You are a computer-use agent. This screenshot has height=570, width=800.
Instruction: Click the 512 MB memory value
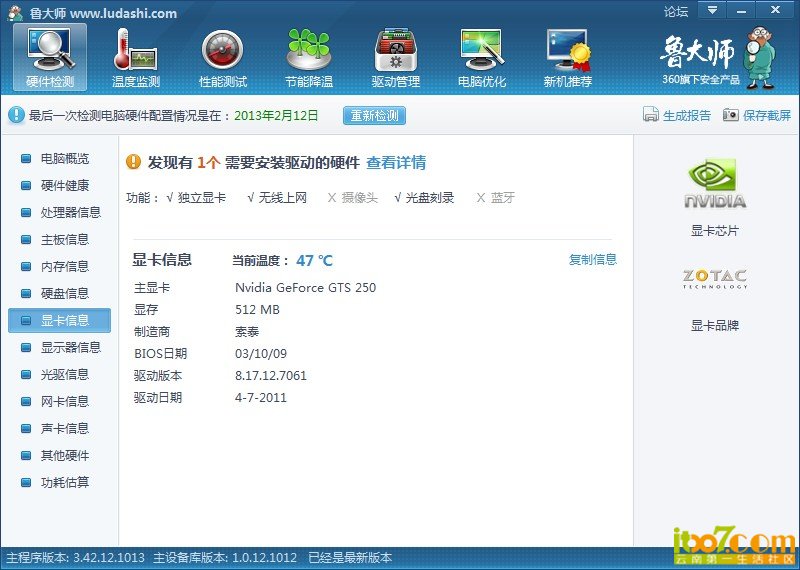coord(257,310)
